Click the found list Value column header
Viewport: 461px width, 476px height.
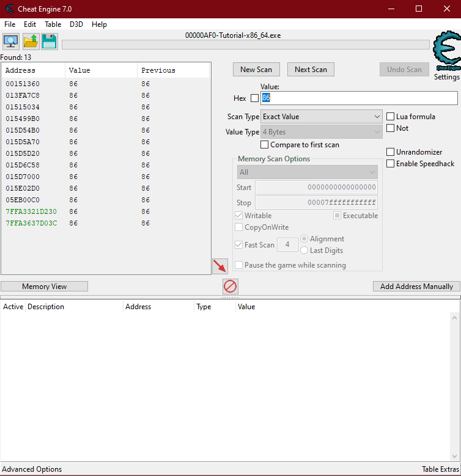[x=101, y=70]
